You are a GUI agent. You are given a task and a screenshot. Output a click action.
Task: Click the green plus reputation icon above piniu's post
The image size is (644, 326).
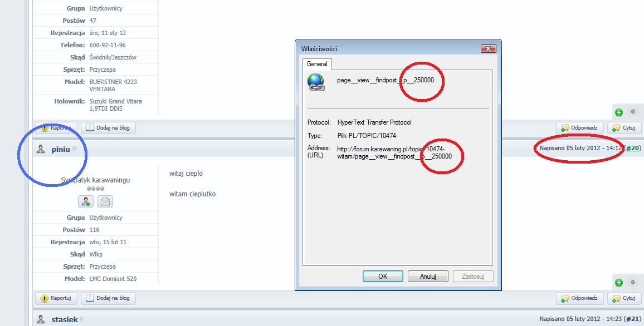point(619,112)
